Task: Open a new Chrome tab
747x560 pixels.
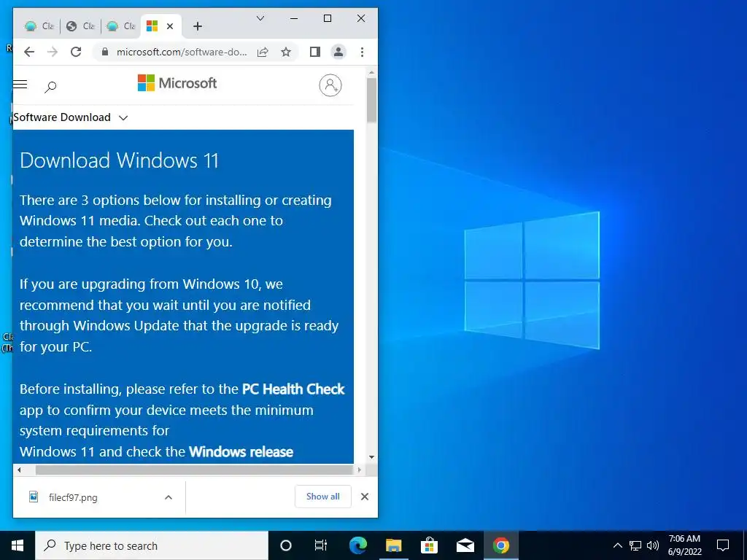Action: (x=198, y=26)
